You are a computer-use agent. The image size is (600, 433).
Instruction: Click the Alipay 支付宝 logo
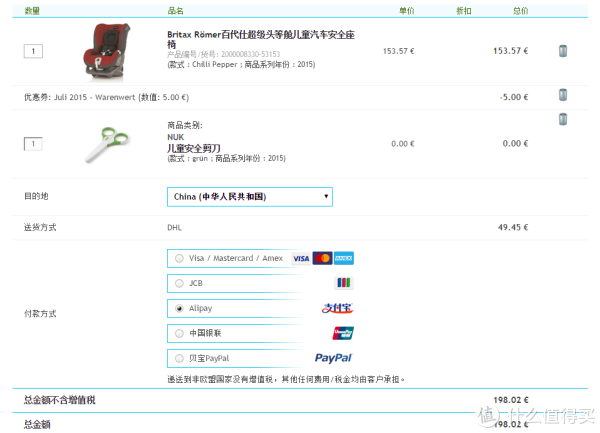point(337,308)
